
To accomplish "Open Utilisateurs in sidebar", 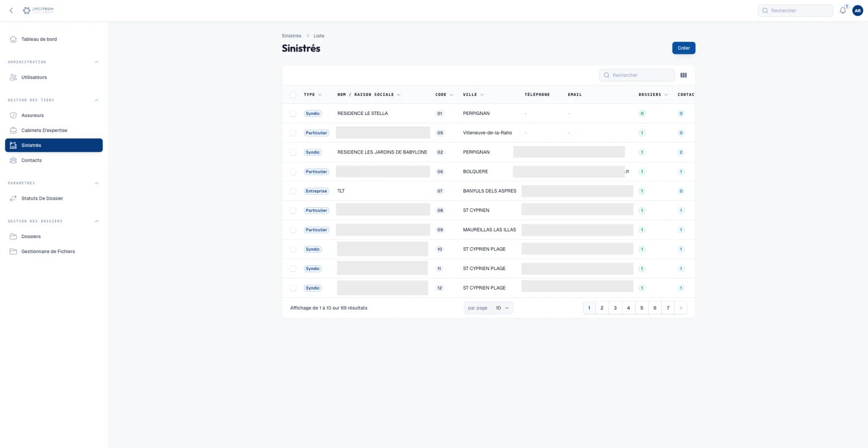I will 54,77.
